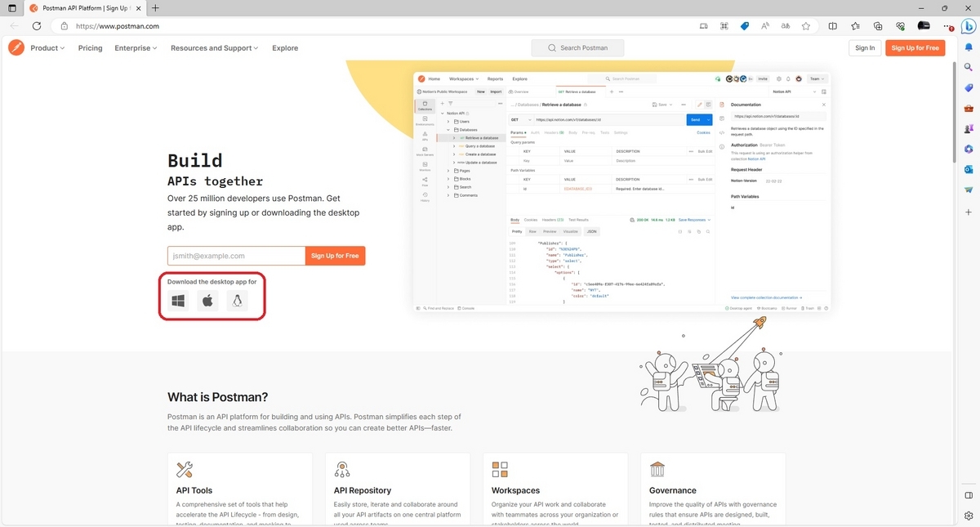The image size is (980, 527).
Task: Toggle Edge split screen view
Action: pos(832,26)
